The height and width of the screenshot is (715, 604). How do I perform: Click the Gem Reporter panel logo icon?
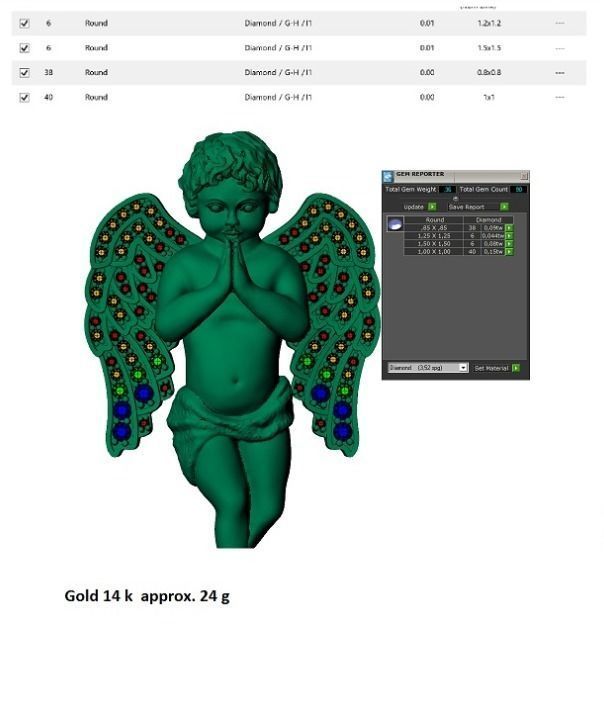pyautogui.click(x=387, y=177)
